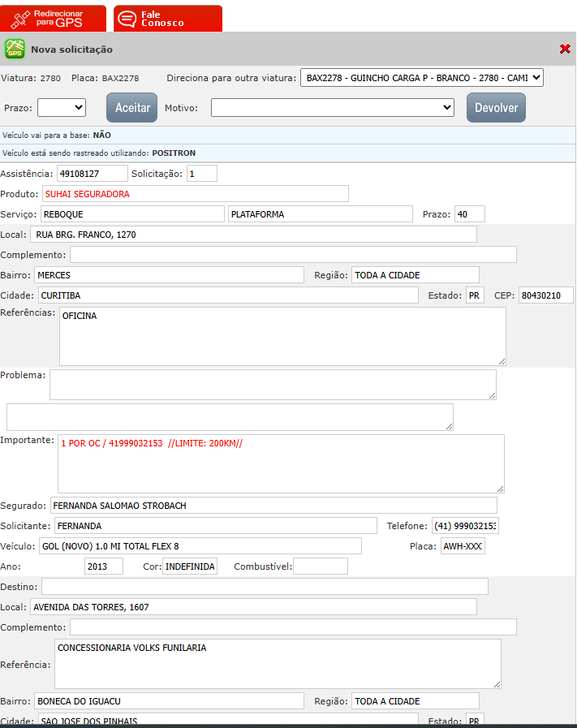Viewport: 577px width, 728px height.
Task: Click the Assistência number field
Action: 92,173
